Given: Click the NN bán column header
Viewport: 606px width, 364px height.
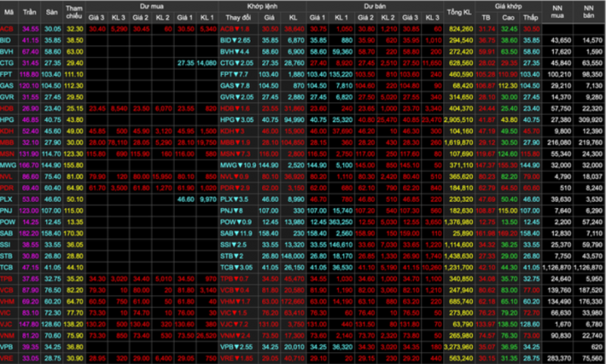Looking at the screenshot, I should (589, 11).
